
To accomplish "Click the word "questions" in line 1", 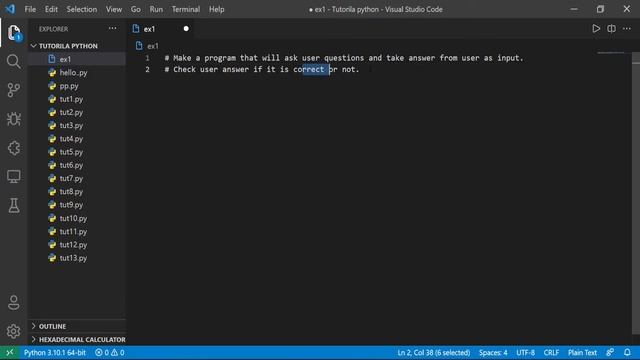I will (x=344, y=58).
